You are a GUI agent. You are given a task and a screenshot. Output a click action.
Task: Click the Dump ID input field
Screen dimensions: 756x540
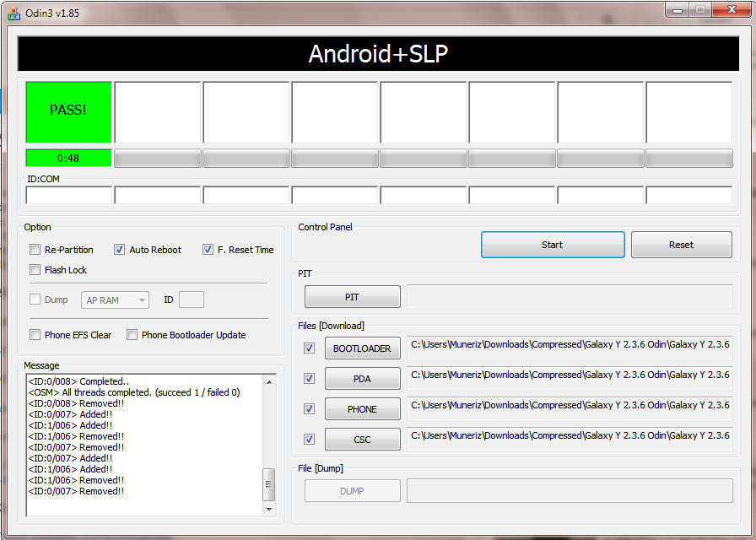(x=192, y=300)
